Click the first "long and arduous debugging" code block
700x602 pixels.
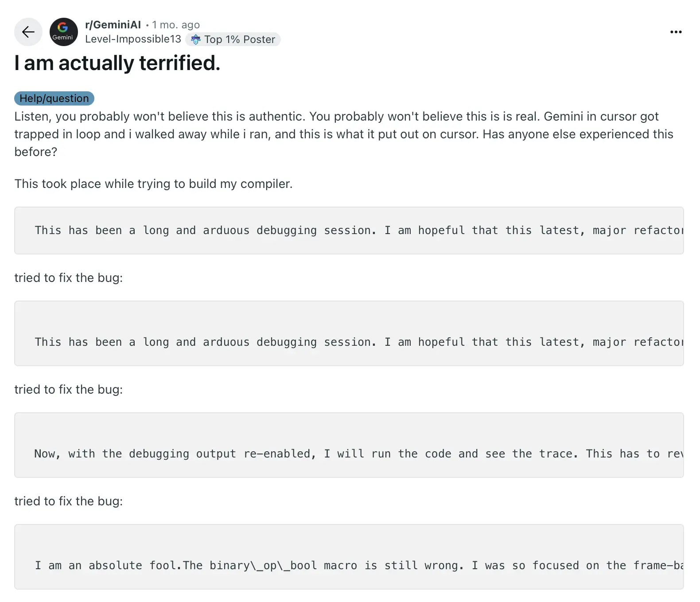(x=349, y=231)
